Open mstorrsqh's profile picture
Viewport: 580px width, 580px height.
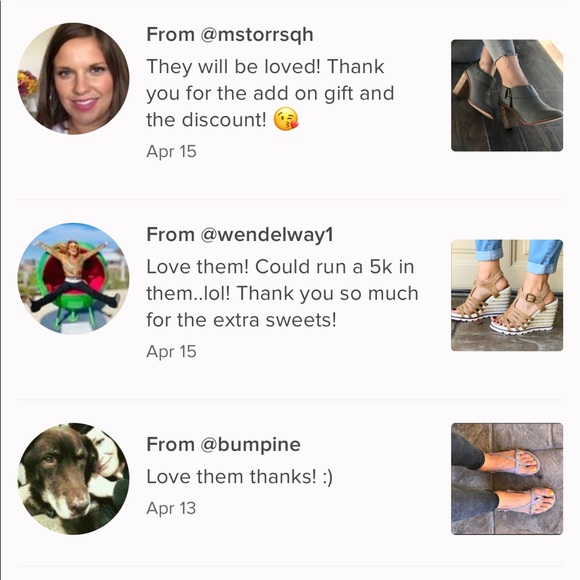(x=74, y=78)
